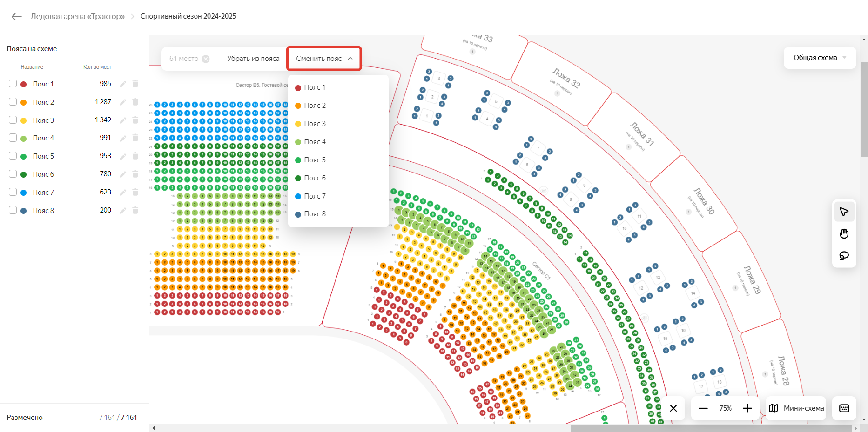Check the Пояс 2 checkbox
Viewport: 868px width, 432px height.
pyautogui.click(x=13, y=102)
